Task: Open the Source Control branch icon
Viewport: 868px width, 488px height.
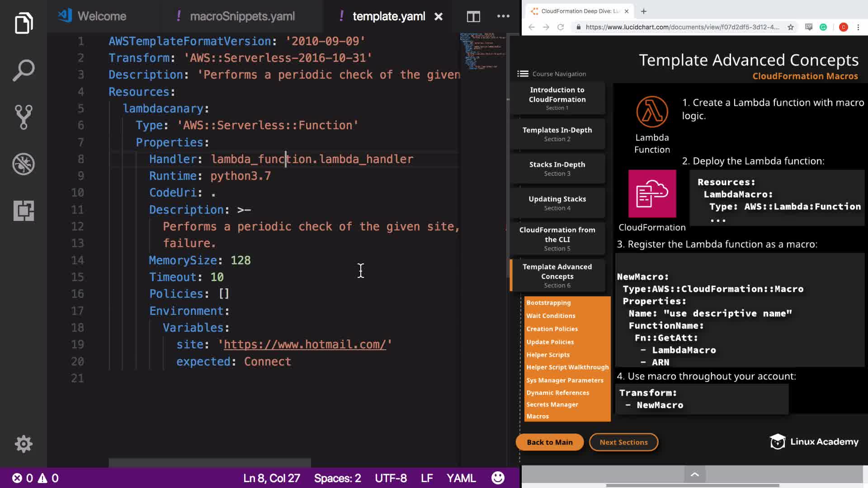Action: click(24, 117)
